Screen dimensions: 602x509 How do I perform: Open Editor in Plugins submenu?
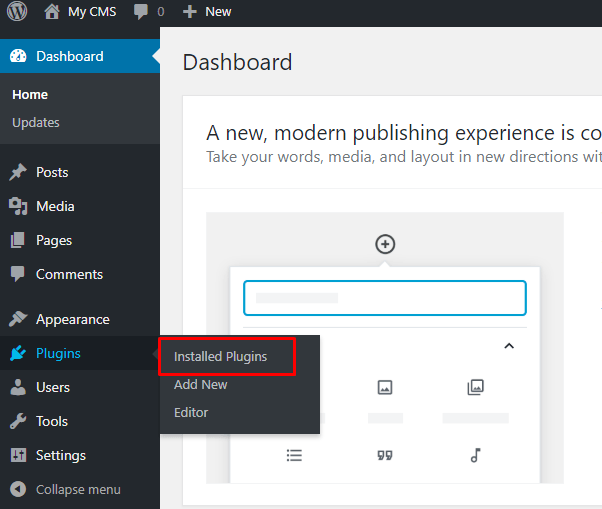(191, 412)
